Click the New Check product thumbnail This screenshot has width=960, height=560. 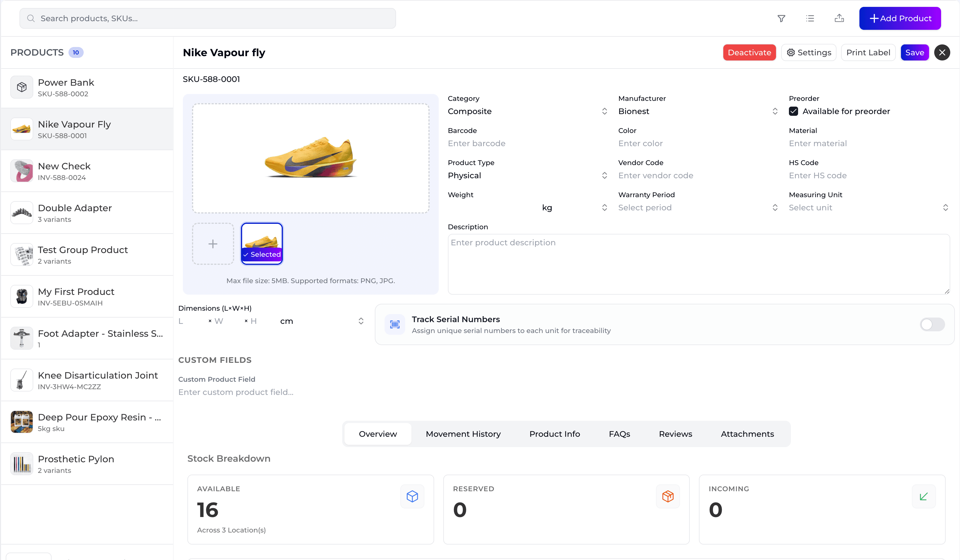pos(22,171)
